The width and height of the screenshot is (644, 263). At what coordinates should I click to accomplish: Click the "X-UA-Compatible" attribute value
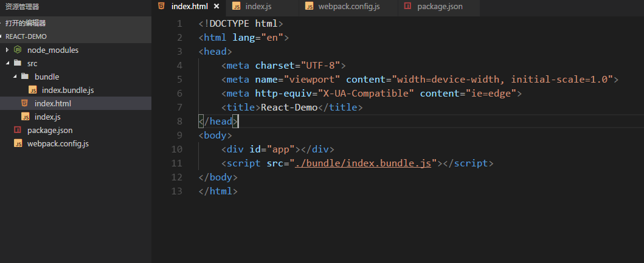point(366,93)
